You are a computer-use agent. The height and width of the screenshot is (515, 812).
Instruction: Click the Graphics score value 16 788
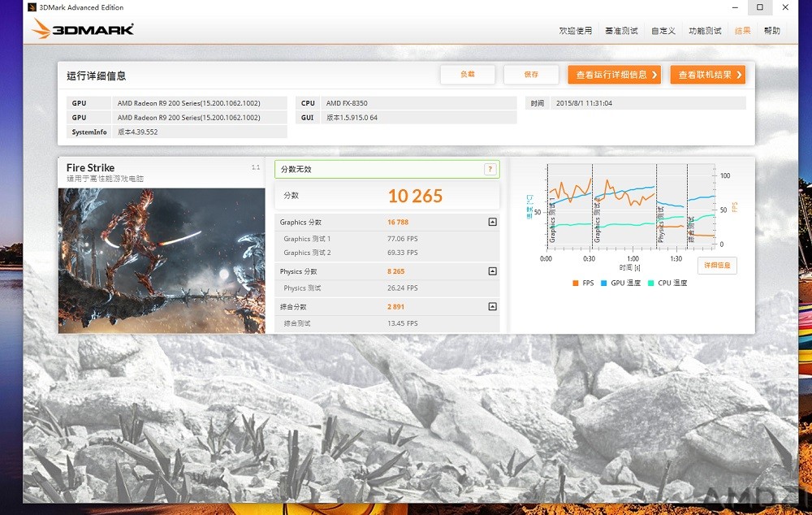398,223
